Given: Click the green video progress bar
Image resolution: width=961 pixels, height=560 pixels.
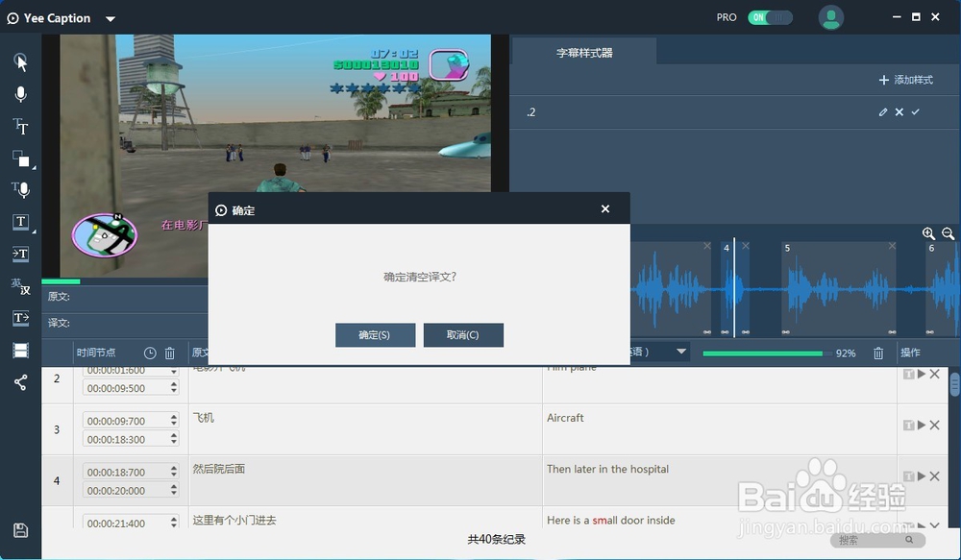Looking at the screenshot, I should pos(61,281).
